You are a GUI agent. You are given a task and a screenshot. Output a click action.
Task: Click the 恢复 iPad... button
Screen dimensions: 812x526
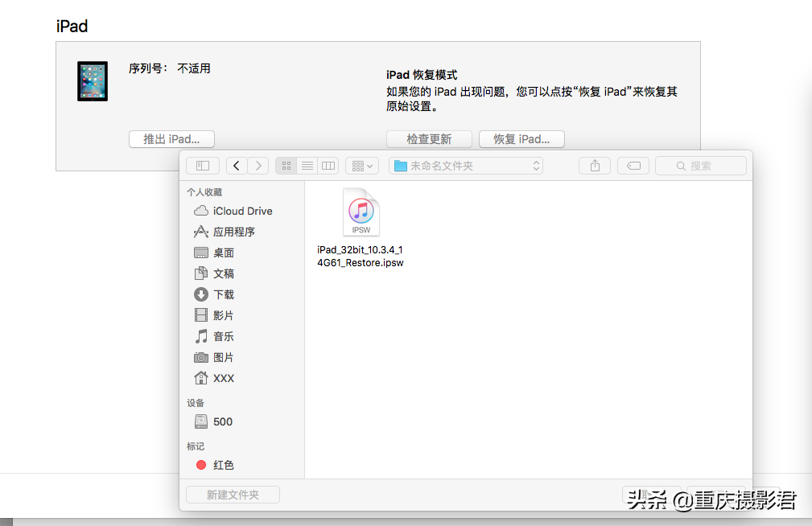tap(521, 139)
